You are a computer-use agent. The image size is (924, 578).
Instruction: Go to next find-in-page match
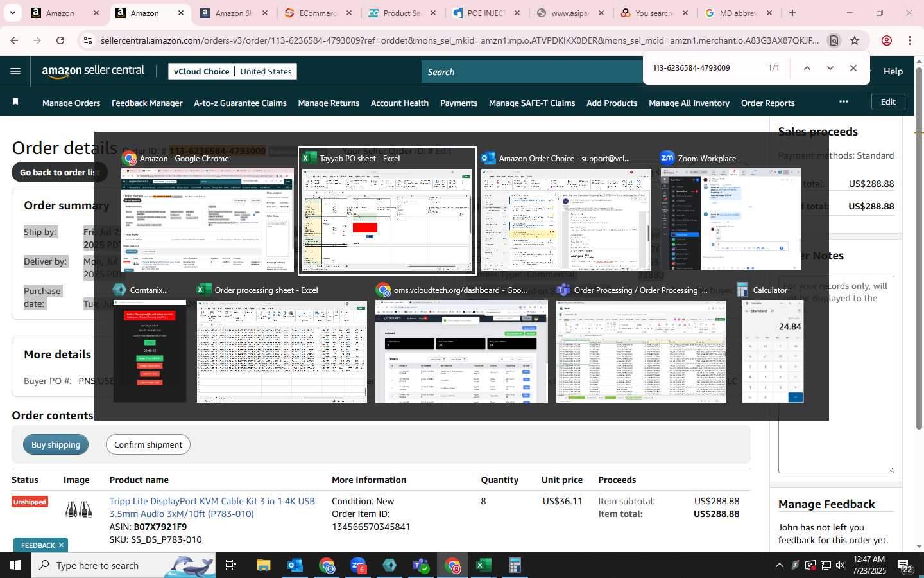[x=830, y=68]
